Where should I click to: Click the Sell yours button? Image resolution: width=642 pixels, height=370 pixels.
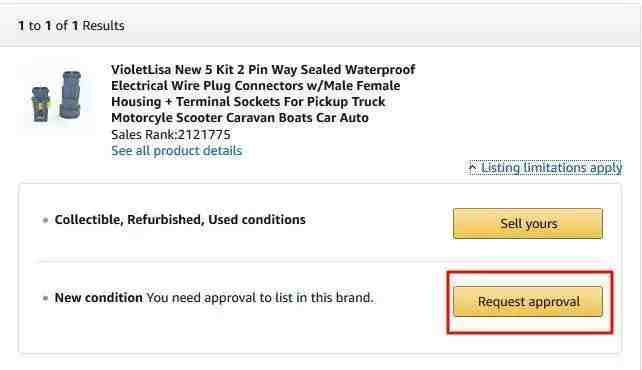click(x=528, y=223)
